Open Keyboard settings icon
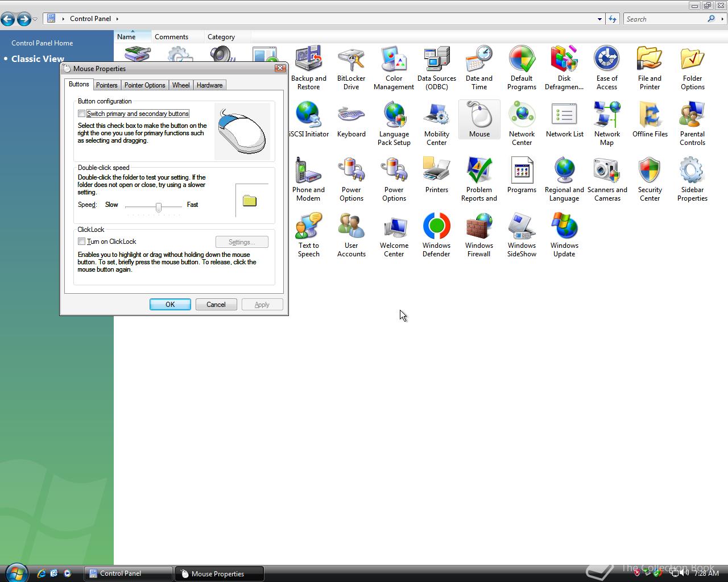Screen dimensions: 728x582 (351, 119)
